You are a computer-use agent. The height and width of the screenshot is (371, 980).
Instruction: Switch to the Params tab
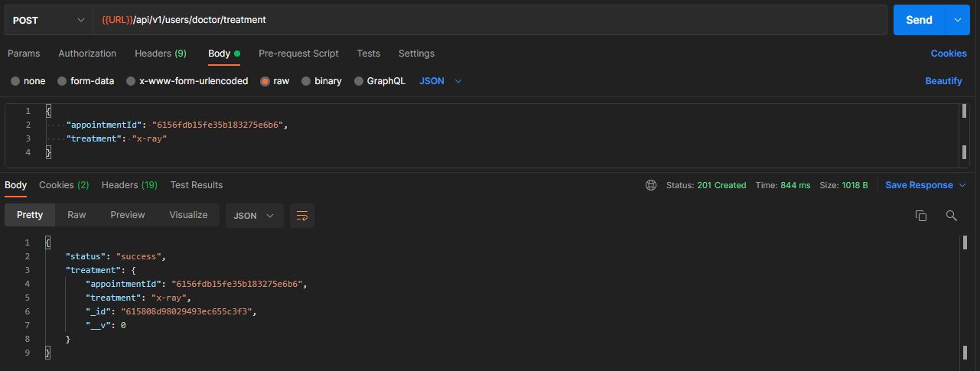[x=24, y=54]
